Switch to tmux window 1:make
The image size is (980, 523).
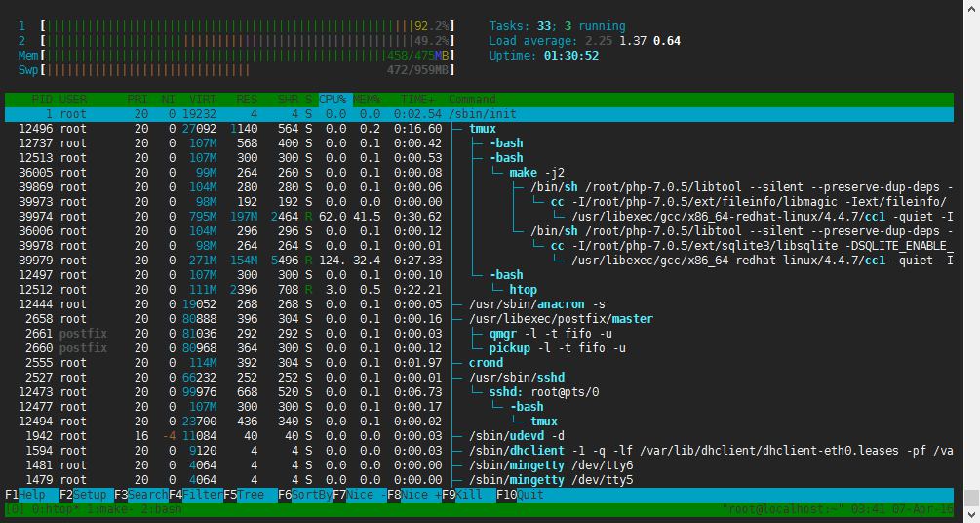click(x=110, y=509)
